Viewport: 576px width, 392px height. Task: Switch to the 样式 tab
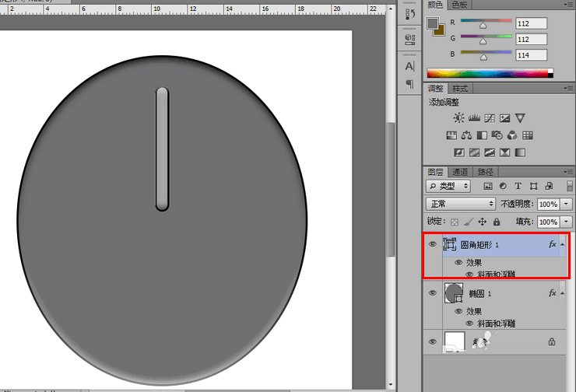[x=460, y=89]
